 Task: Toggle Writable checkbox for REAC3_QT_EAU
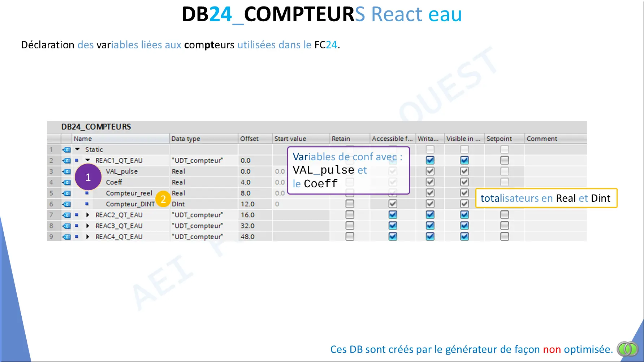[x=430, y=226]
